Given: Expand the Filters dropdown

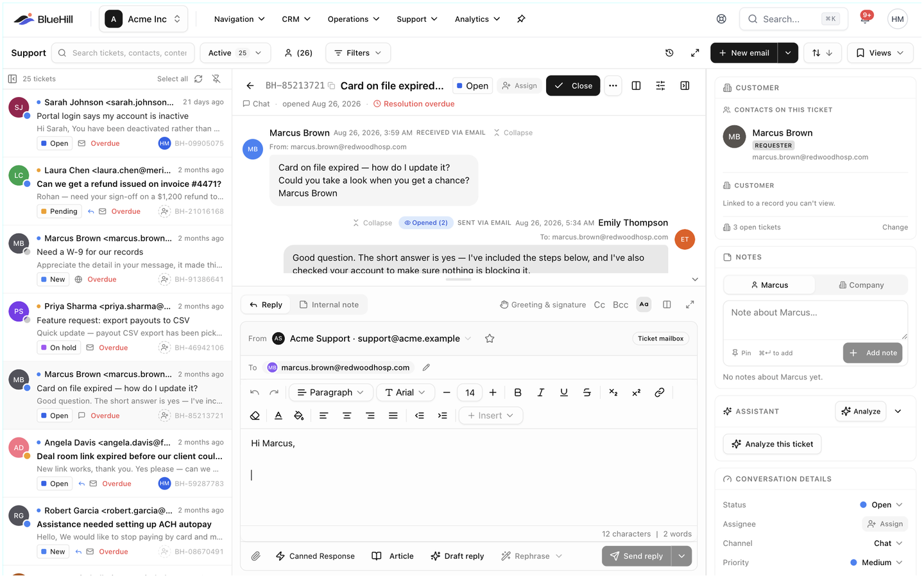Looking at the screenshot, I should (358, 53).
